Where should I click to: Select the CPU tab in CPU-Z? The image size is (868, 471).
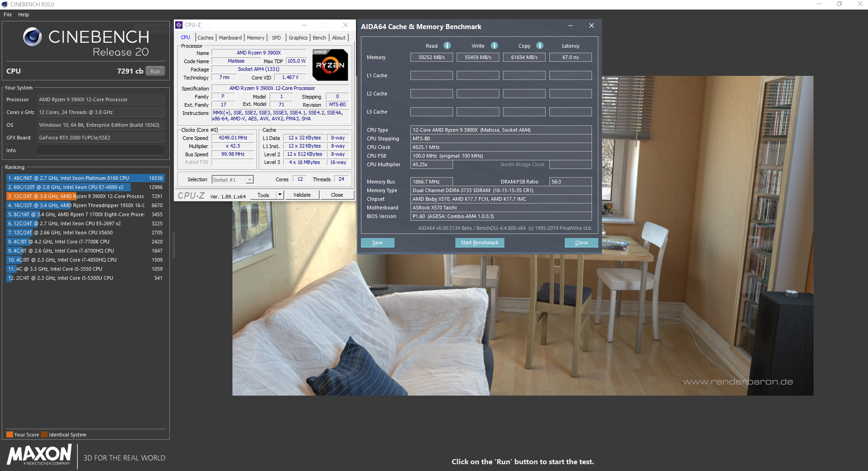[x=186, y=37]
